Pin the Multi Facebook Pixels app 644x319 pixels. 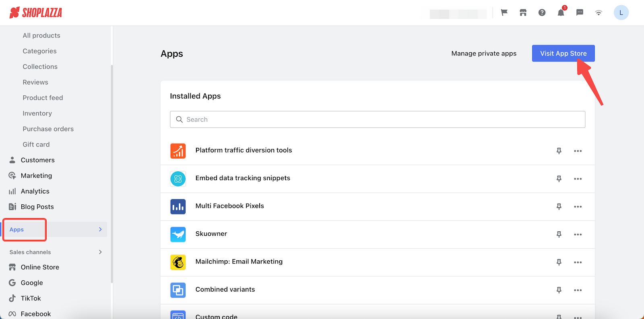[x=559, y=206]
